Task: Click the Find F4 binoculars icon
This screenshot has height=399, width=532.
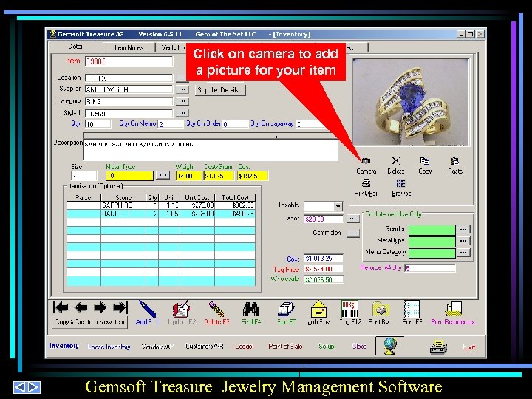Action: click(x=251, y=309)
